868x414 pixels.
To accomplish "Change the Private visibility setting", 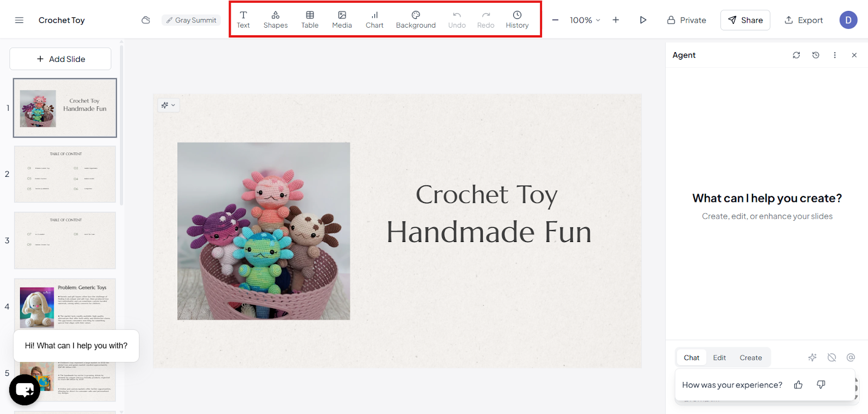I will pos(686,20).
